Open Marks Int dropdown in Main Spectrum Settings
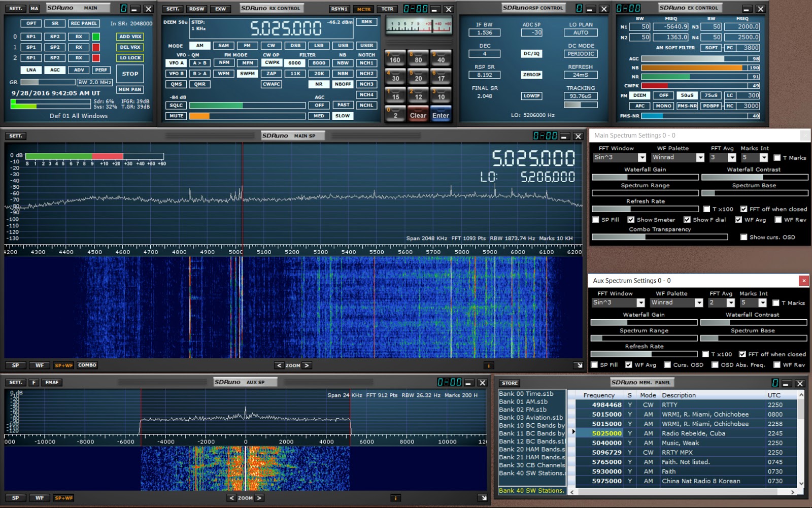This screenshot has width=812, height=508. pos(764,158)
